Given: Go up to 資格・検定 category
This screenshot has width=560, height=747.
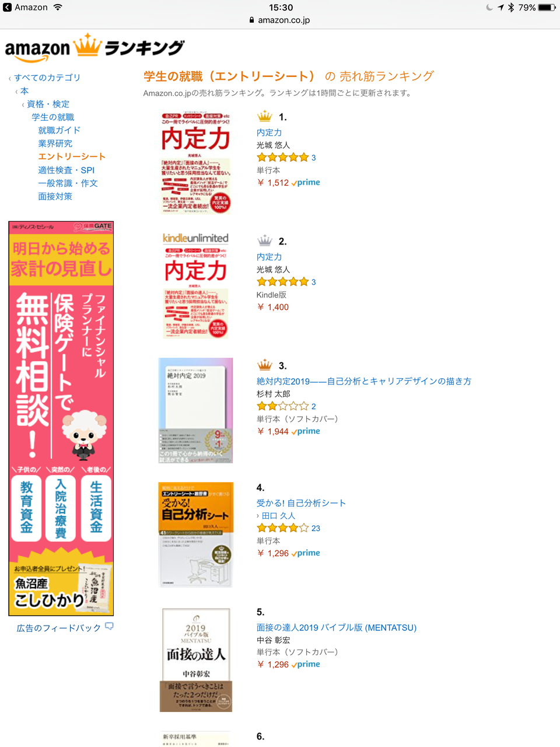Looking at the screenshot, I should click(48, 104).
